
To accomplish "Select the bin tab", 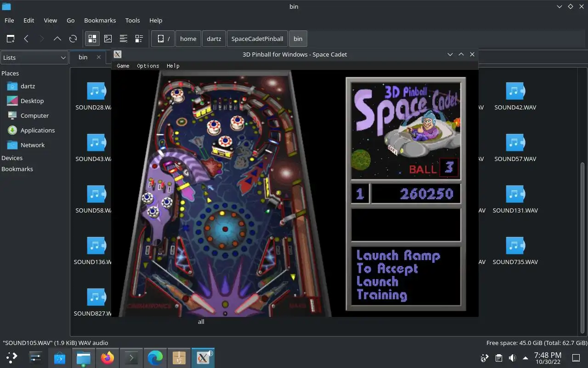I will [x=83, y=57].
